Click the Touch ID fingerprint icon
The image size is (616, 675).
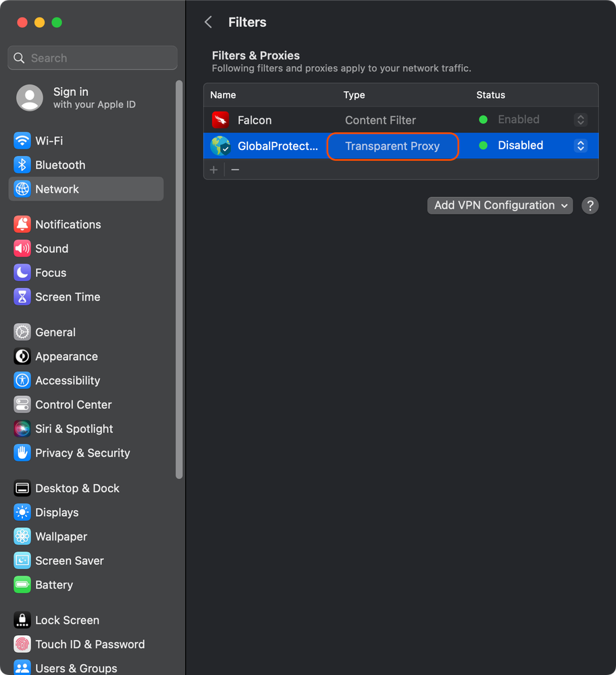click(22, 643)
